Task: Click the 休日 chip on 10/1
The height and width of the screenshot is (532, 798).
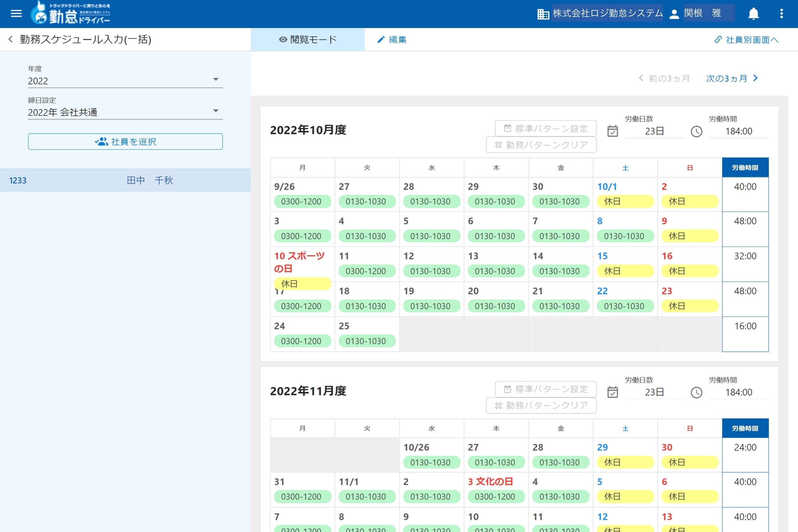Action: 625,201
